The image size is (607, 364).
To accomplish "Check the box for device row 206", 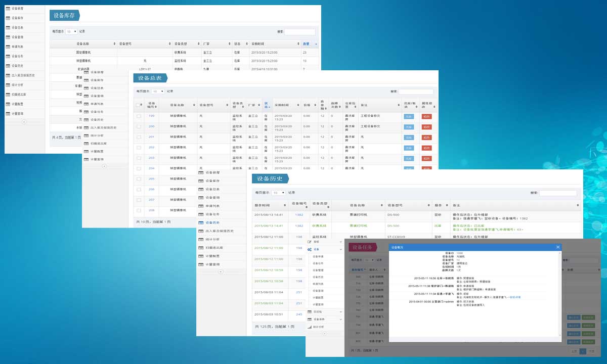I will click(139, 190).
